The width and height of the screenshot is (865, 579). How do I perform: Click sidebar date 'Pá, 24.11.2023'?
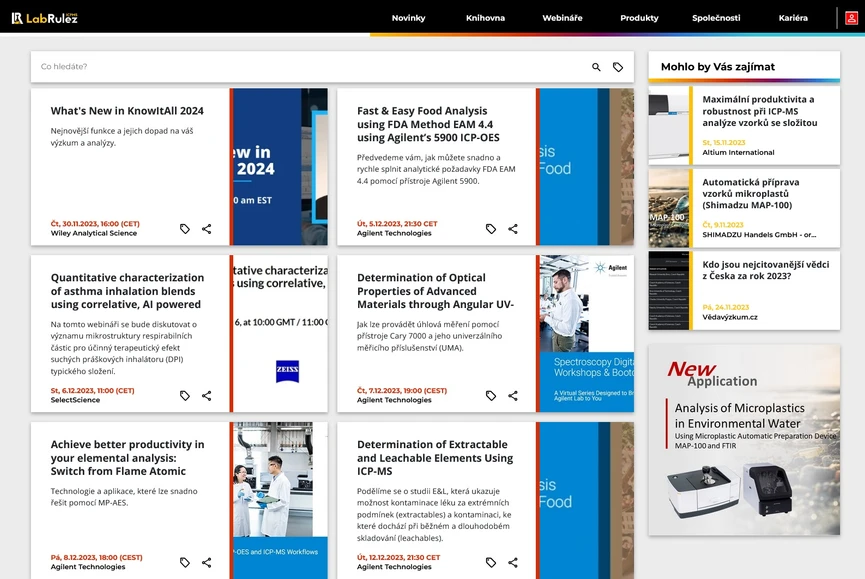[725, 307]
